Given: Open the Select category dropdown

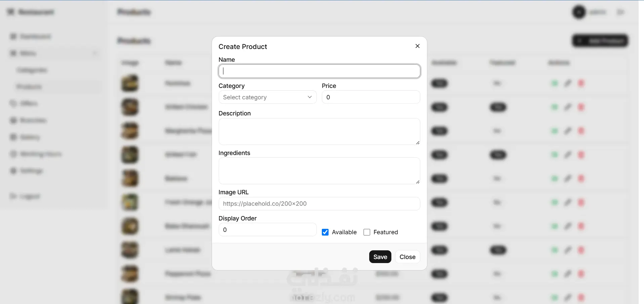Looking at the screenshot, I should pyautogui.click(x=267, y=97).
